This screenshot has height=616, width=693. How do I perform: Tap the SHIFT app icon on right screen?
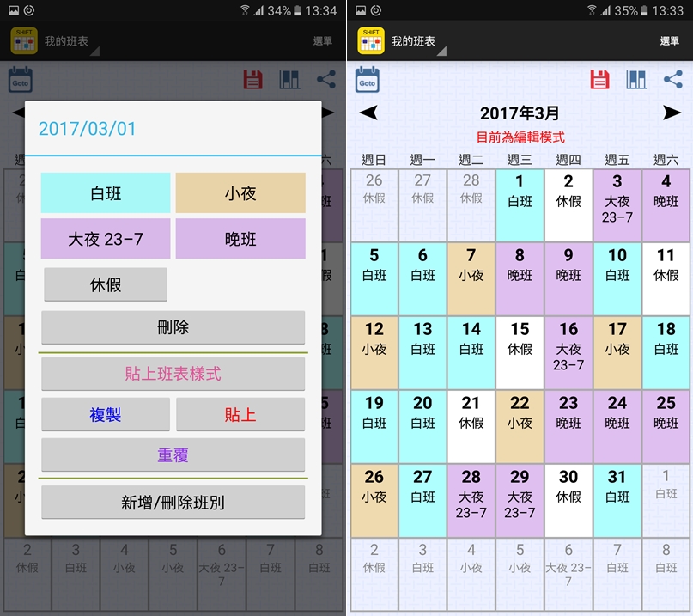click(371, 40)
